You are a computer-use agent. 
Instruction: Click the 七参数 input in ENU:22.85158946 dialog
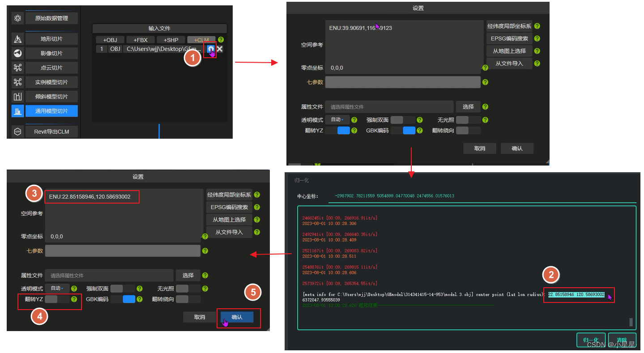(x=123, y=251)
